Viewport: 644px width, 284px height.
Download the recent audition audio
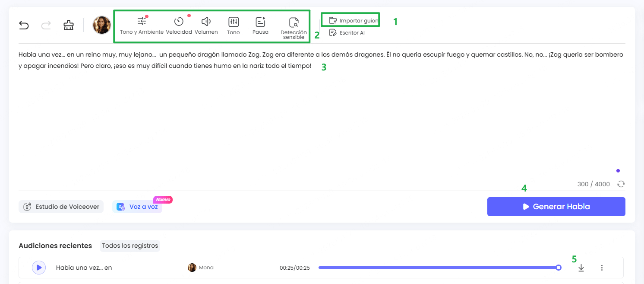pyautogui.click(x=581, y=268)
